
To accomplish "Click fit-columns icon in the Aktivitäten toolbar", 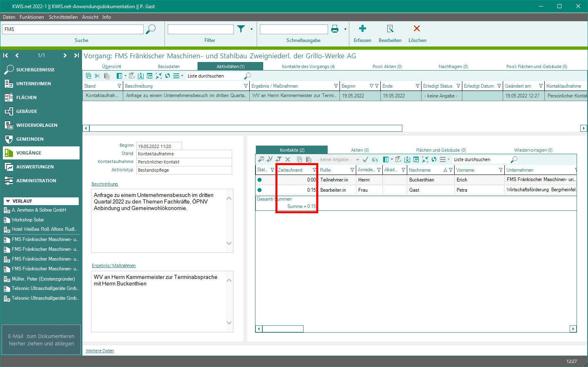I will tap(159, 76).
